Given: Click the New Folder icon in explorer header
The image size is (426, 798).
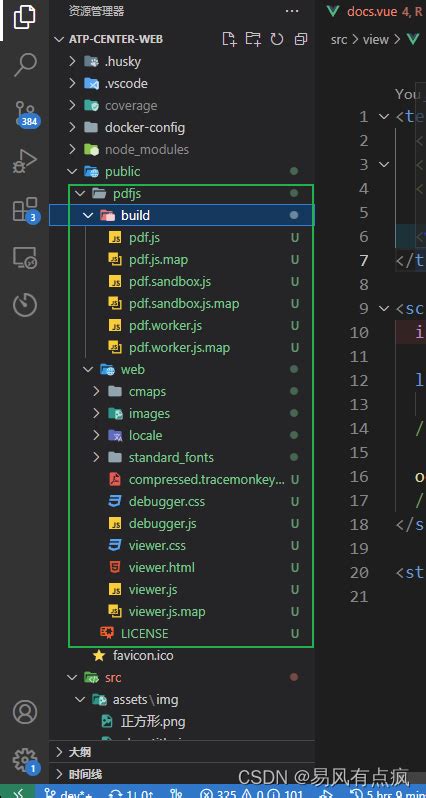Looking at the screenshot, I should [x=253, y=39].
